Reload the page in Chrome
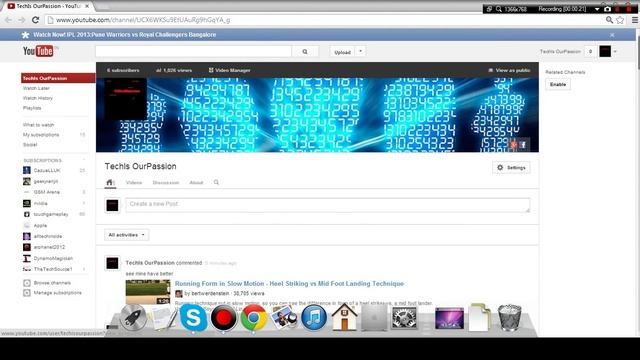 (36, 20)
